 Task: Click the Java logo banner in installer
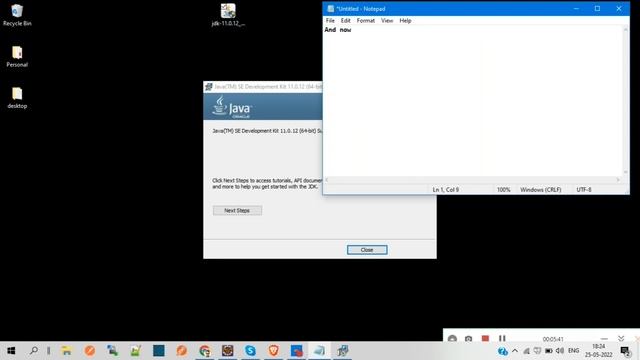231,107
